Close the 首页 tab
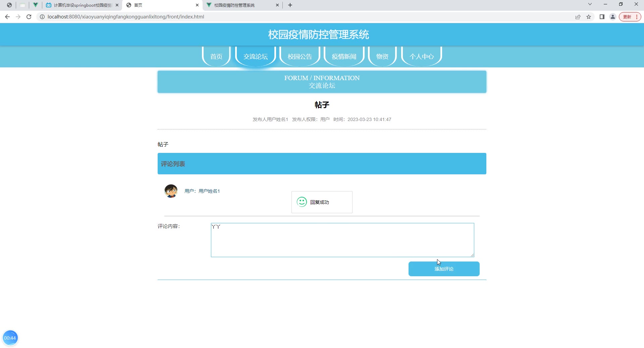 coord(197,5)
